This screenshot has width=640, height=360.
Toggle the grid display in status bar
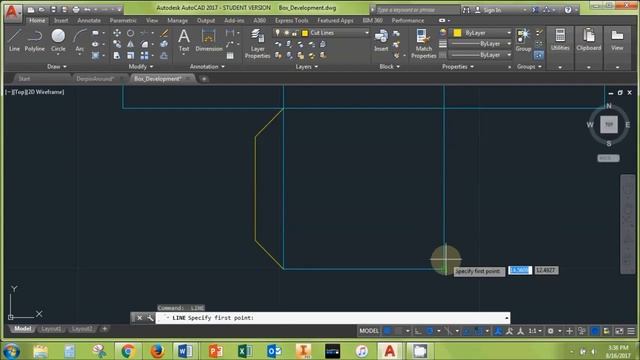pyautogui.click(x=387, y=331)
